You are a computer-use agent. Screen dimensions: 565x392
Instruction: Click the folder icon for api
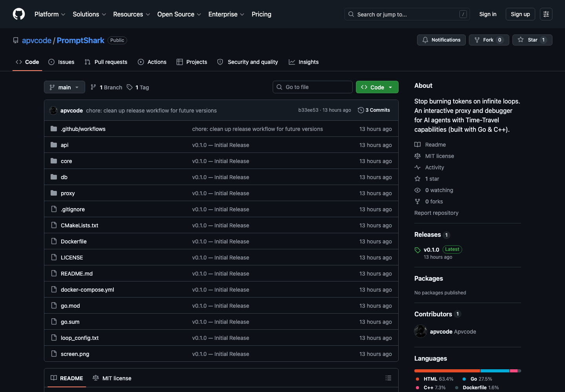(x=54, y=145)
